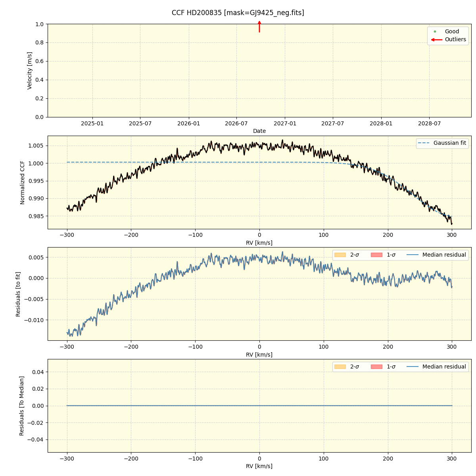Click 1-σ swatch in Residuals to fit legend
This screenshot has height=476, width=476.
[376, 255]
